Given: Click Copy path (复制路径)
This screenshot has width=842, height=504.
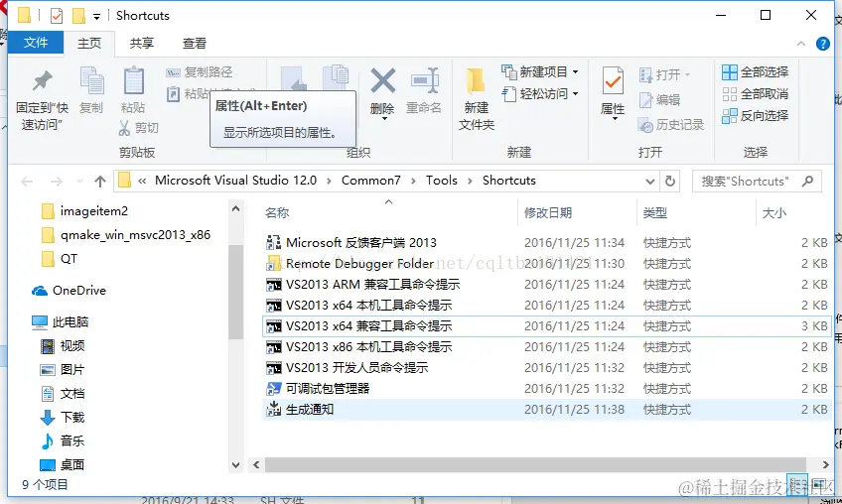Looking at the screenshot, I should (200, 71).
